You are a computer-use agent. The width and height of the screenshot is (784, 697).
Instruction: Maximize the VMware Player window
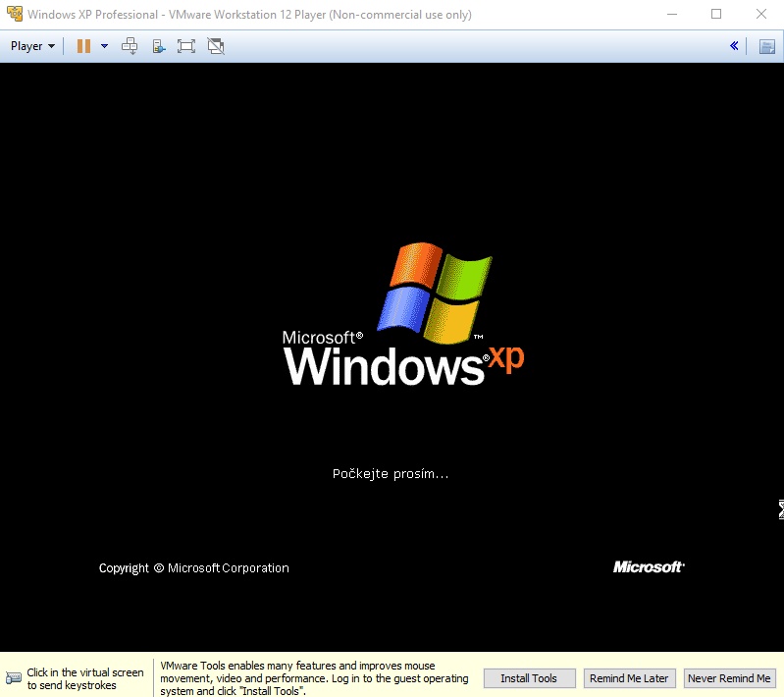pos(716,15)
